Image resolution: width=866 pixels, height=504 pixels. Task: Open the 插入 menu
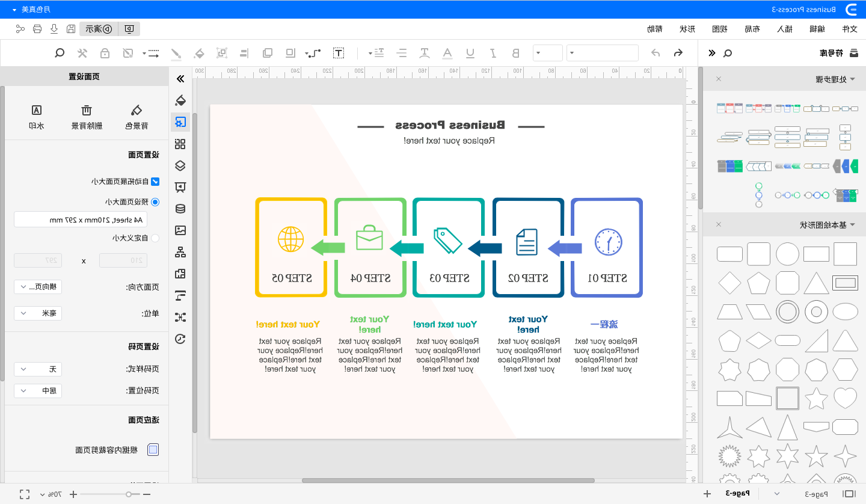(784, 29)
